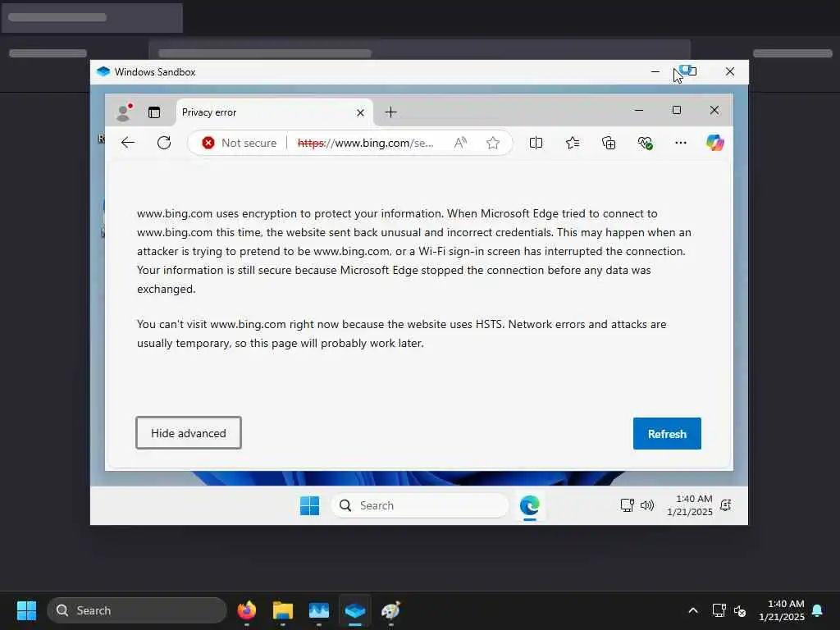Open Sandbox clock showing 1:40 AM
This screenshot has height=630, width=840.
point(689,505)
